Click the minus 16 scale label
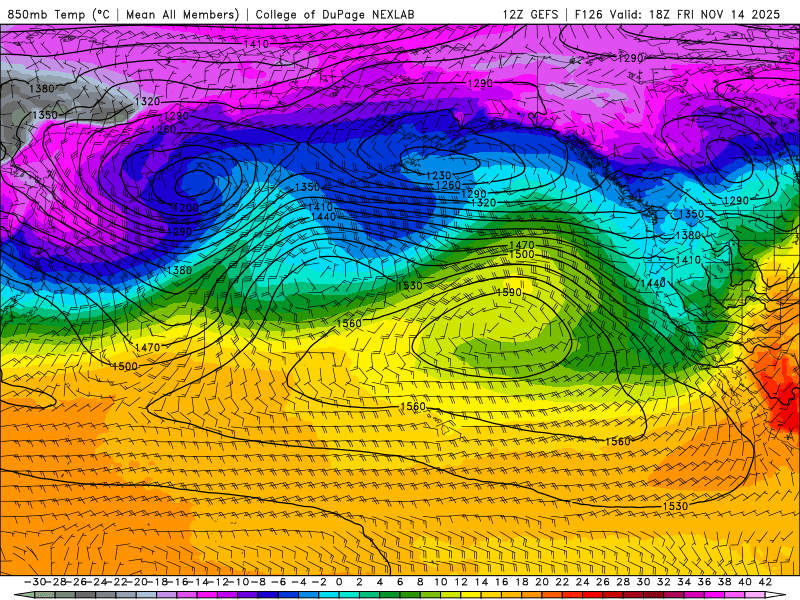 pos(178,582)
